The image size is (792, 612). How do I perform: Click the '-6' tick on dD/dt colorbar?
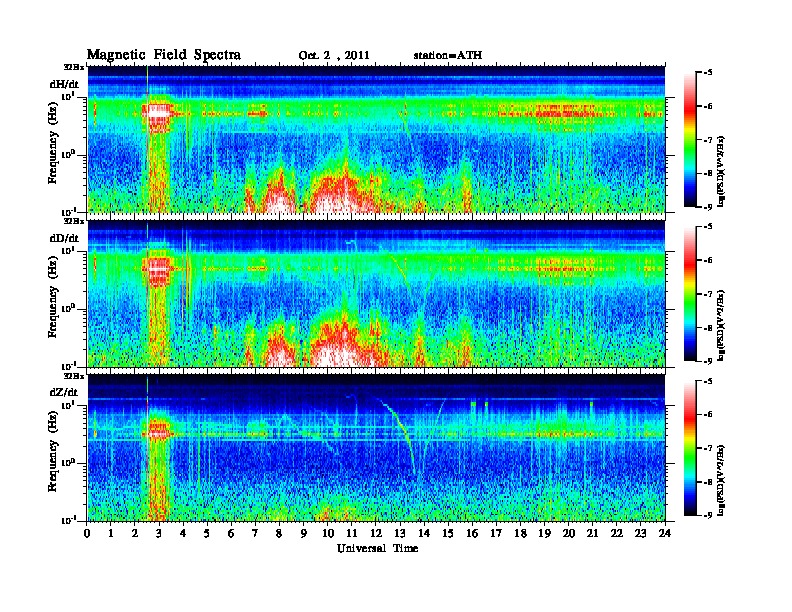708,260
